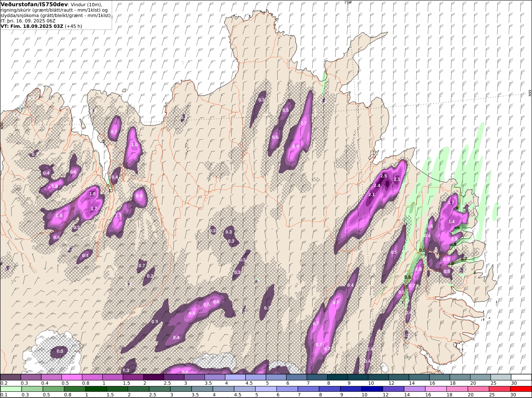Click the 2.5 precipitation value on the map
The height and width of the screenshot is (398, 532).
(x=384, y=176)
